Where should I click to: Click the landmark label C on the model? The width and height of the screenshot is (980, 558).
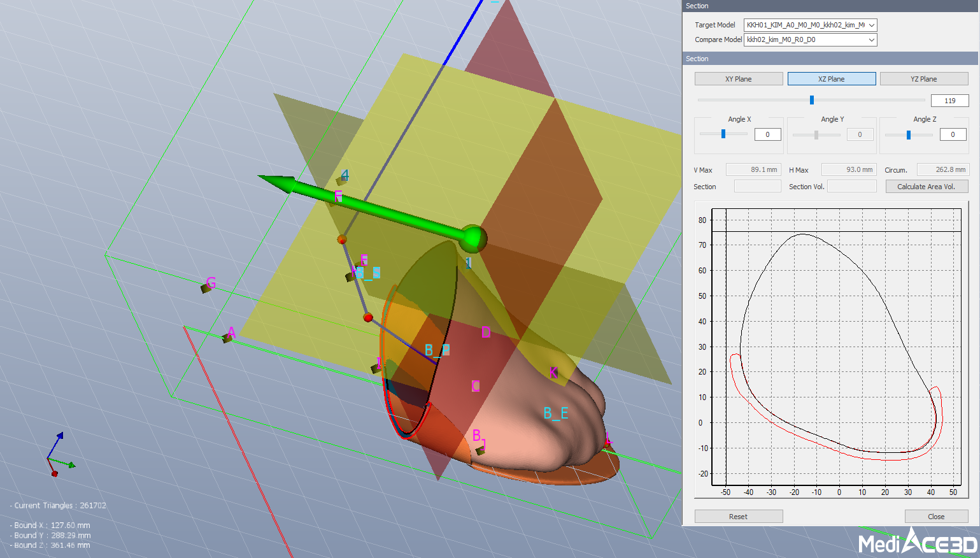[x=476, y=386]
